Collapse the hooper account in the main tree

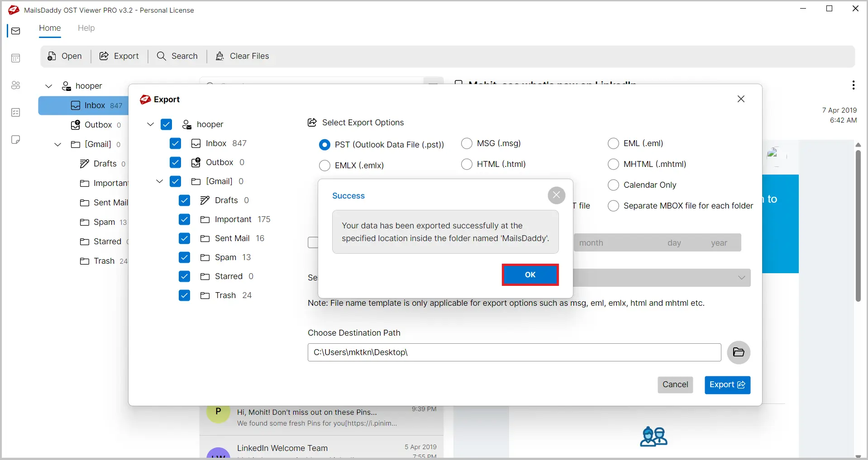point(49,86)
